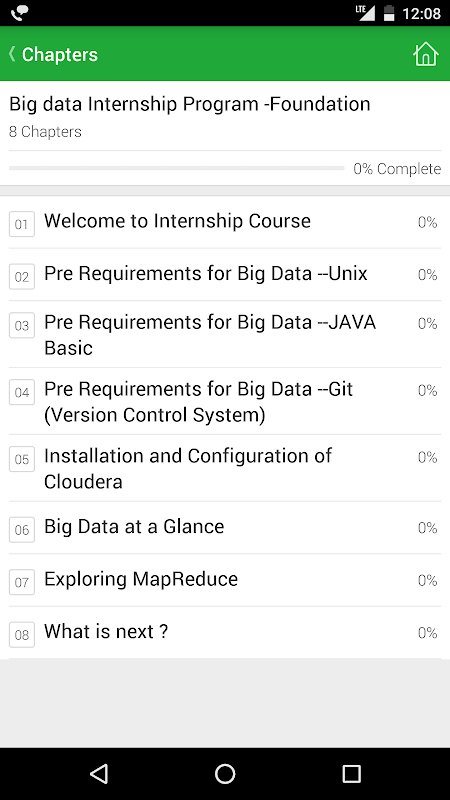Image resolution: width=450 pixels, height=800 pixels.
Task: Open Welcome to Internship Course chapter
Action: (x=225, y=222)
